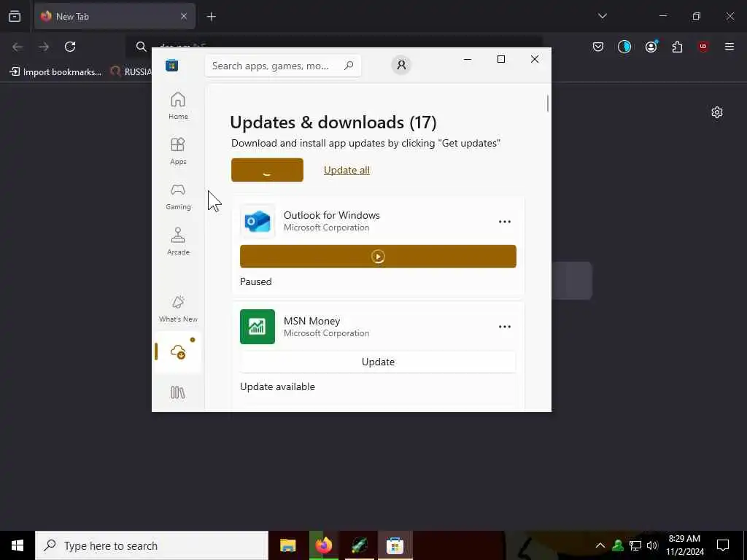Open What's New in the Store
The image size is (747, 560).
click(x=178, y=308)
